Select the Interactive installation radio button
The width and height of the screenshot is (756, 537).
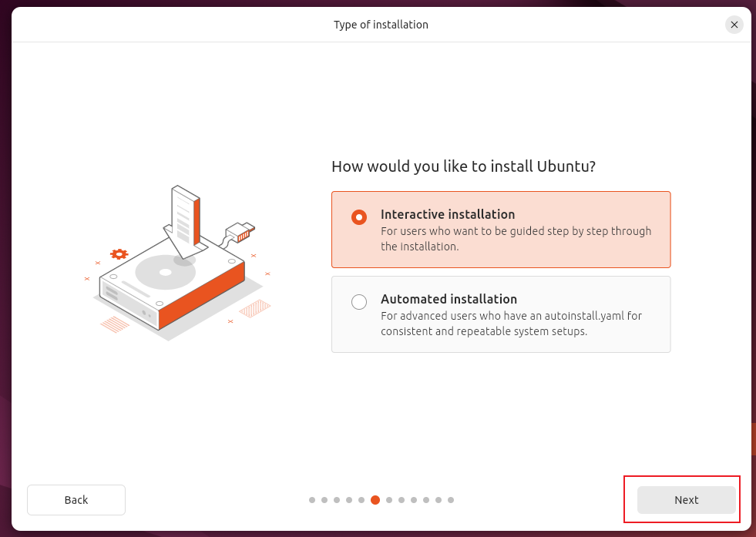359,217
